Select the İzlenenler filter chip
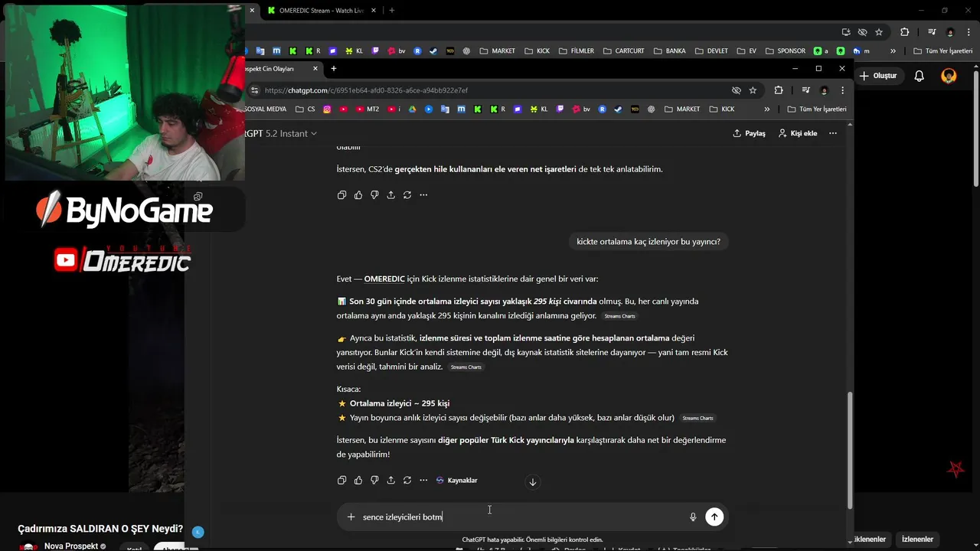Image resolution: width=980 pixels, height=551 pixels. pyautogui.click(x=917, y=540)
